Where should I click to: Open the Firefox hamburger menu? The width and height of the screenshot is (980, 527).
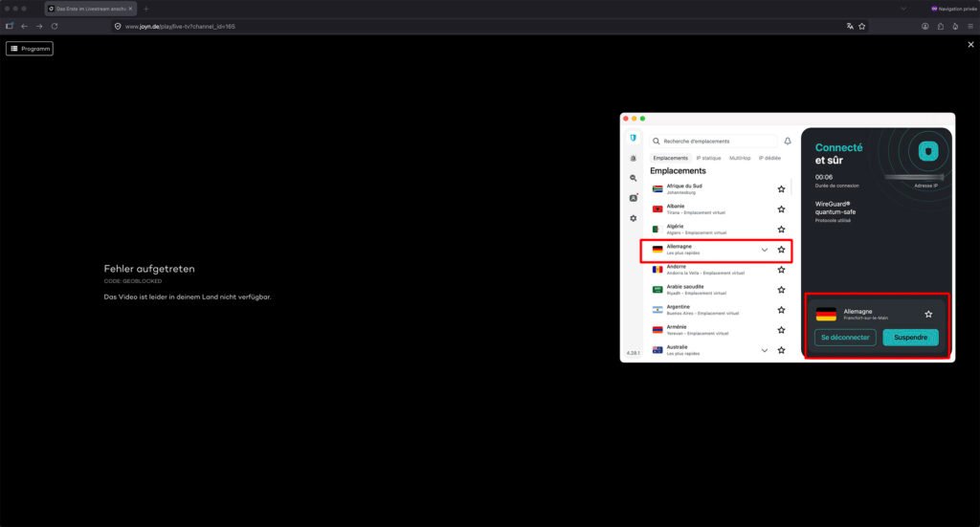click(x=970, y=26)
